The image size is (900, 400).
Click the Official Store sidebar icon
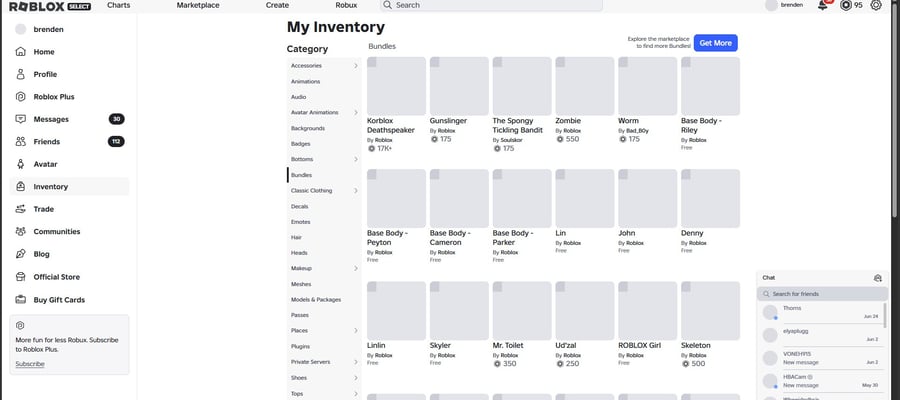pos(21,277)
